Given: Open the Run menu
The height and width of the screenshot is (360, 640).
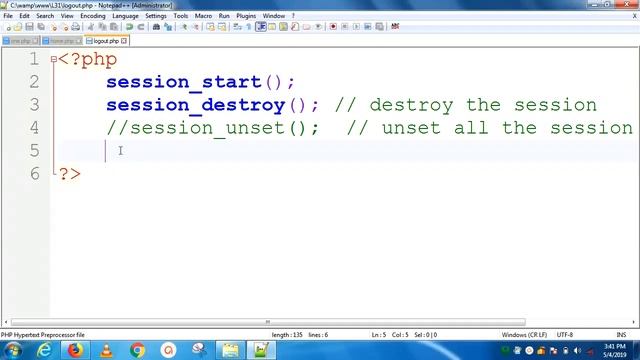Looking at the screenshot, I should (x=224, y=16).
